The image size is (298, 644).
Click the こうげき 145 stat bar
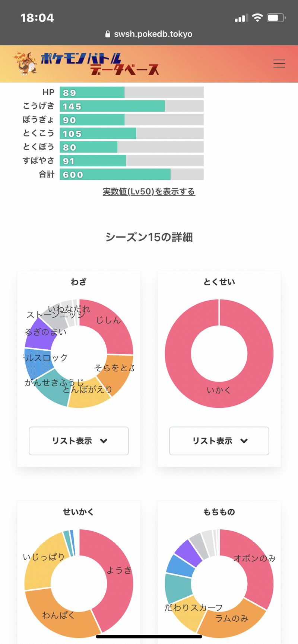112,106
